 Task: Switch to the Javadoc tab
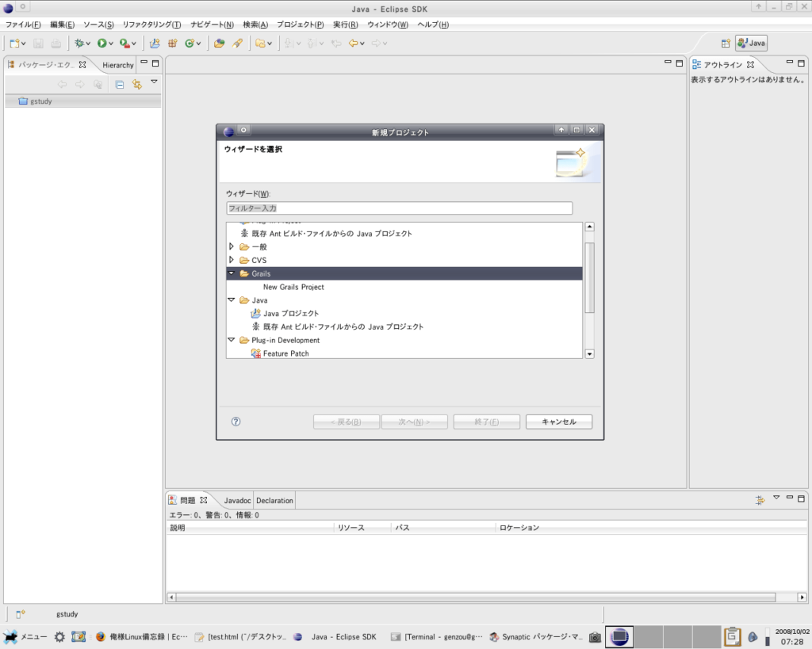click(237, 501)
